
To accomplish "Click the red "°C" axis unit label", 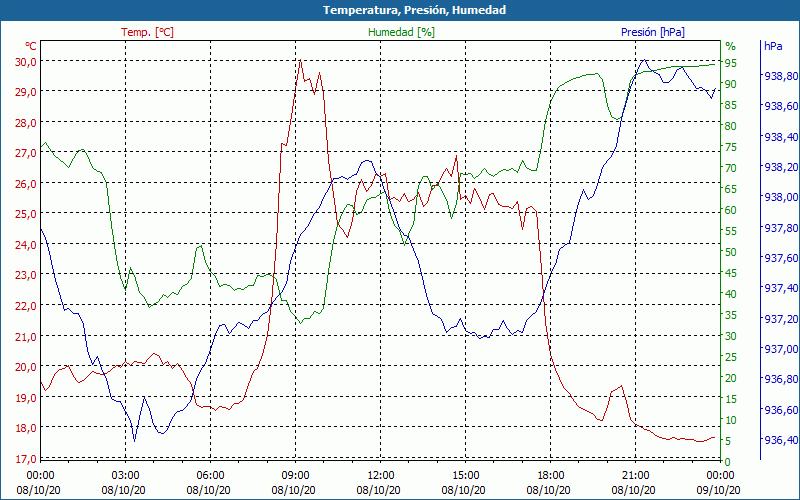I will pyautogui.click(x=31, y=46).
